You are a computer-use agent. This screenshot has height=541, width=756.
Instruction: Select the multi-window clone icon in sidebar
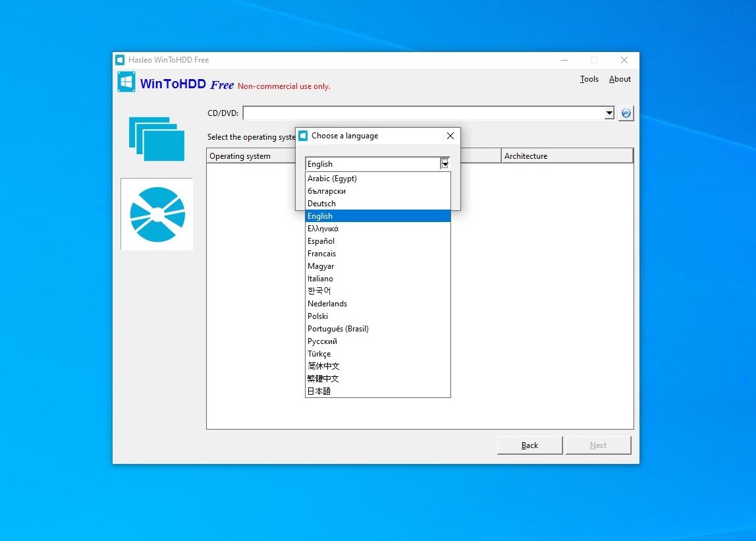(x=157, y=139)
